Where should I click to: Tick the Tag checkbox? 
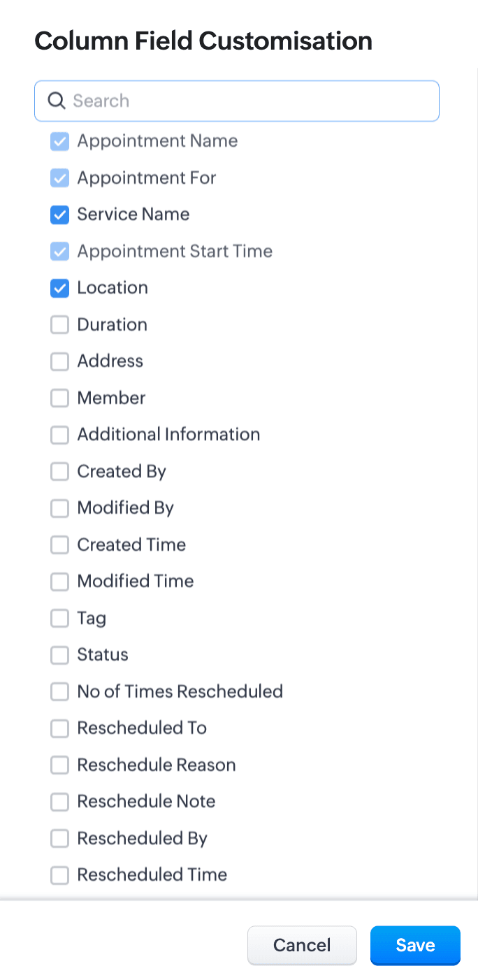coord(60,618)
